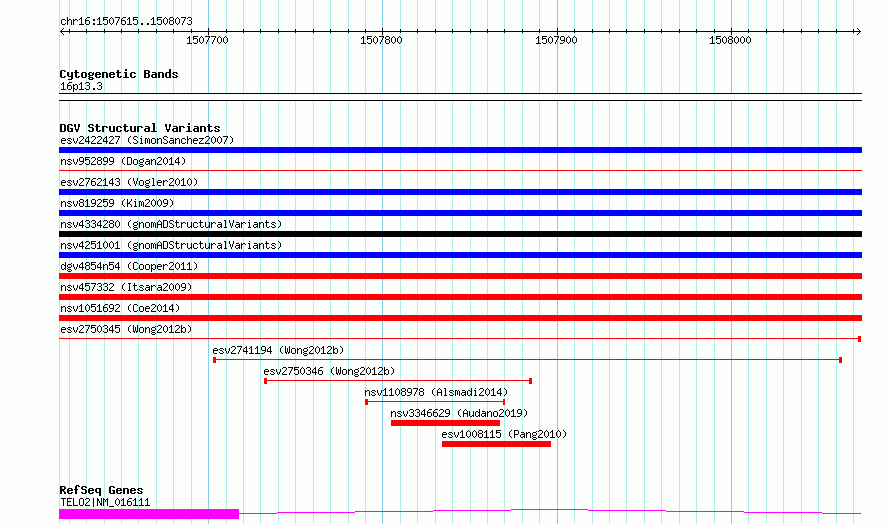
Task: Click the red bar under nsv1051692
Action: click(x=460, y=318)
